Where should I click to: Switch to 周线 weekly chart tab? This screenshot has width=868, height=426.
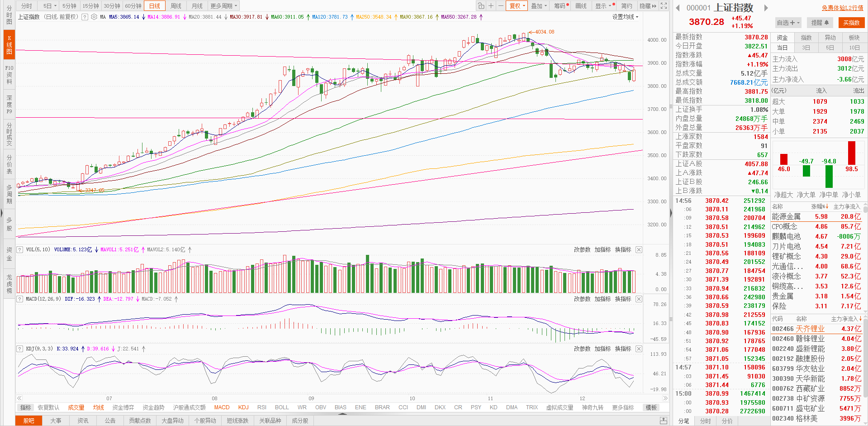176,6
